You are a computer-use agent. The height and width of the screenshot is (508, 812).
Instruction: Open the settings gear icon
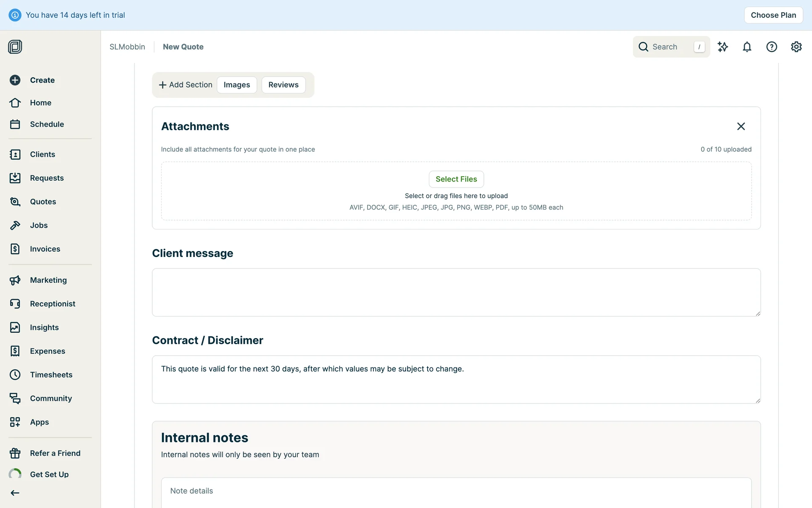click(796, 47)
